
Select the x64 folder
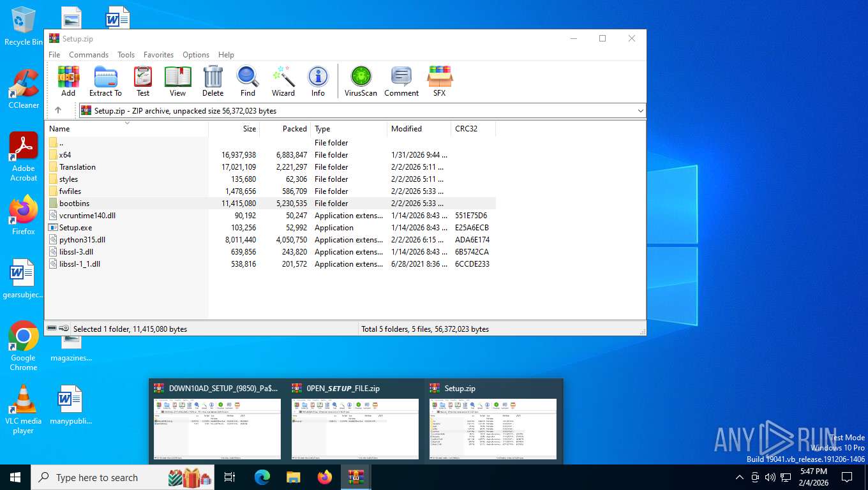(x=270, y=155)
